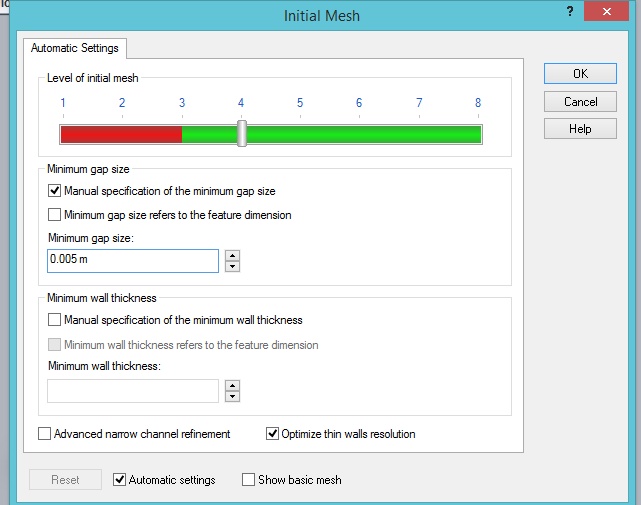The width and height of the screenshot is (641, 505).
Task: Open the Automatic Settings tab
Action: click(75, 48)
